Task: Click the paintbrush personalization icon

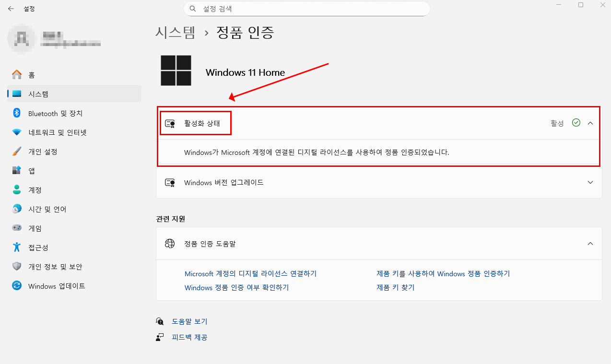Action: [x=17, y=152]
